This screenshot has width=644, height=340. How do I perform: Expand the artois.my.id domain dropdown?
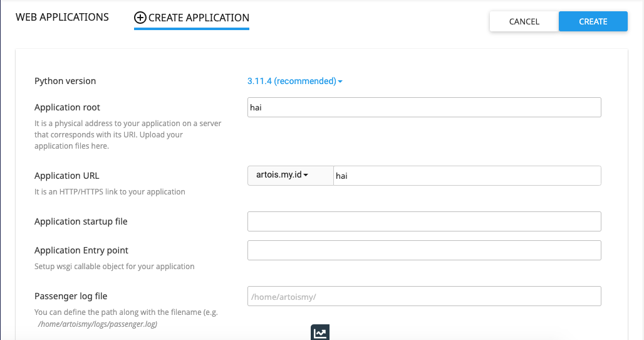tap(283, 176)
